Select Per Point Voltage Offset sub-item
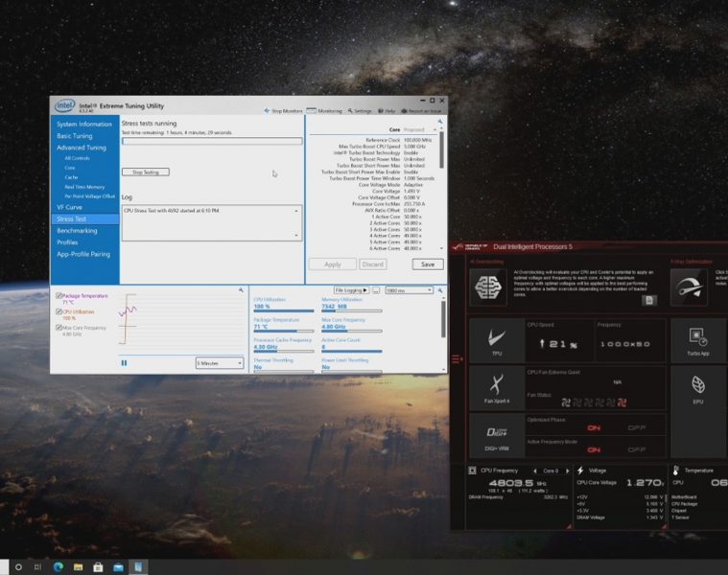This screenshot has height=575, width=728. point(89,196)
